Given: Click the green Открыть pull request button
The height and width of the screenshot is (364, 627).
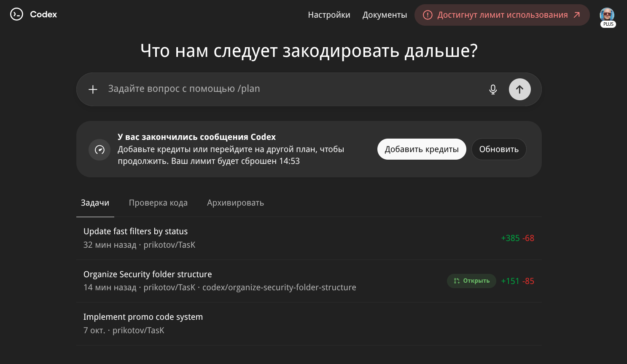Looking at the screenshot, I should point(471,281).
